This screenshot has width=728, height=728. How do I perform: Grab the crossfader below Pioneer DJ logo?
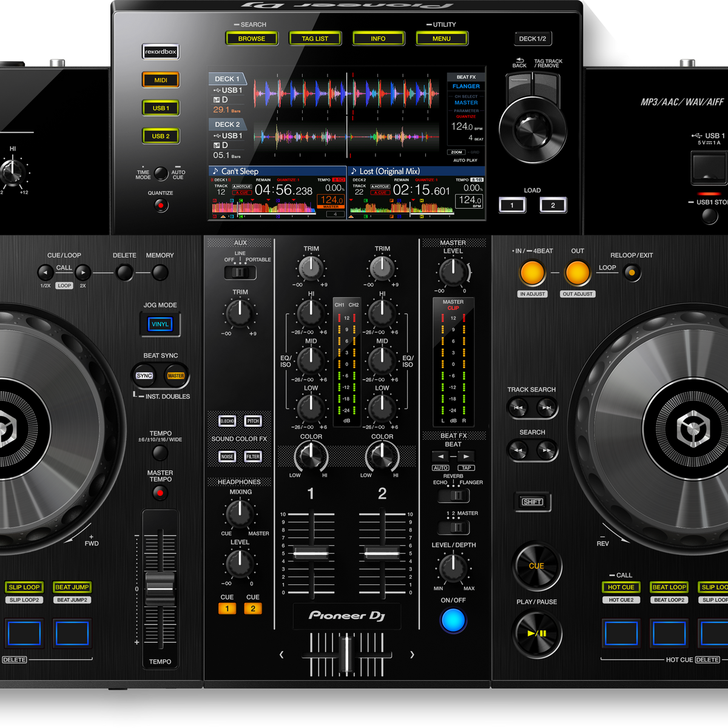346,654
